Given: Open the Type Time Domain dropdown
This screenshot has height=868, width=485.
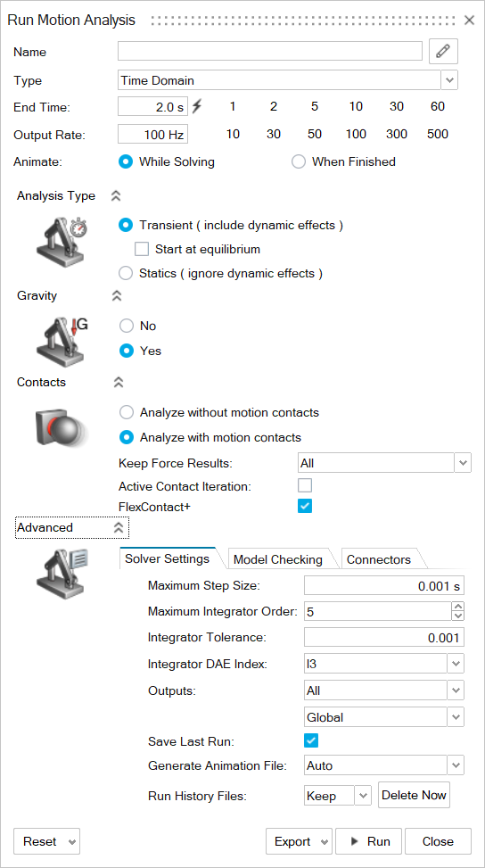Looking at the screenshot, I should tap(449, 80).
